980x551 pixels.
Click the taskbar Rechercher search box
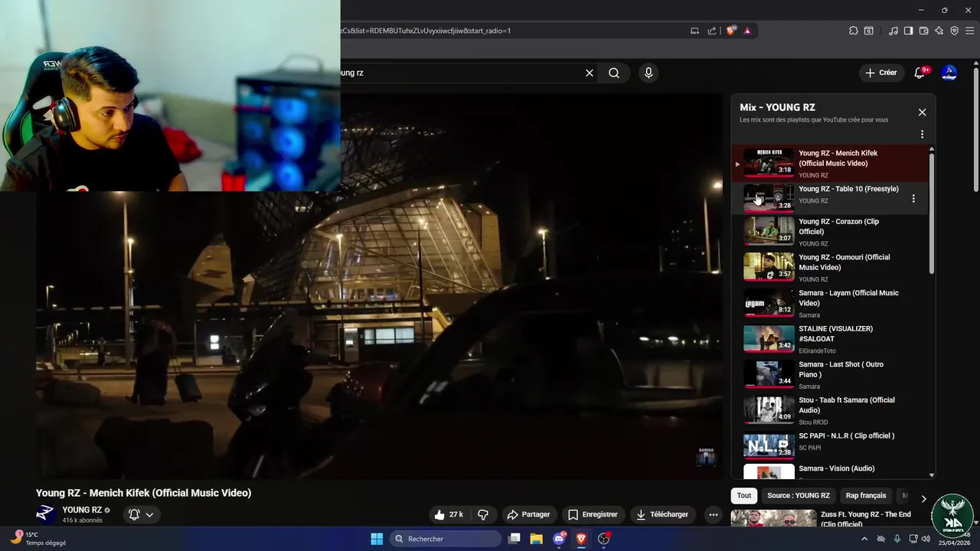pyautogui.click(x=445, y=539)
